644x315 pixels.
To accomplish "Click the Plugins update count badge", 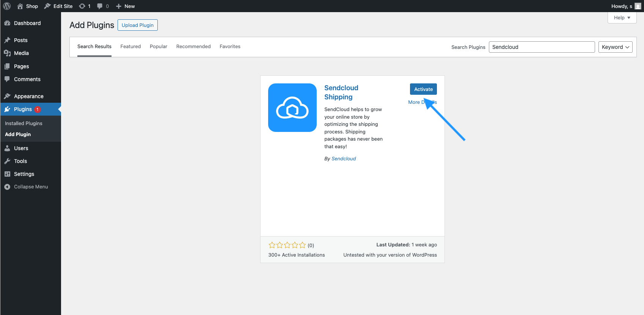I will (38, 110).
